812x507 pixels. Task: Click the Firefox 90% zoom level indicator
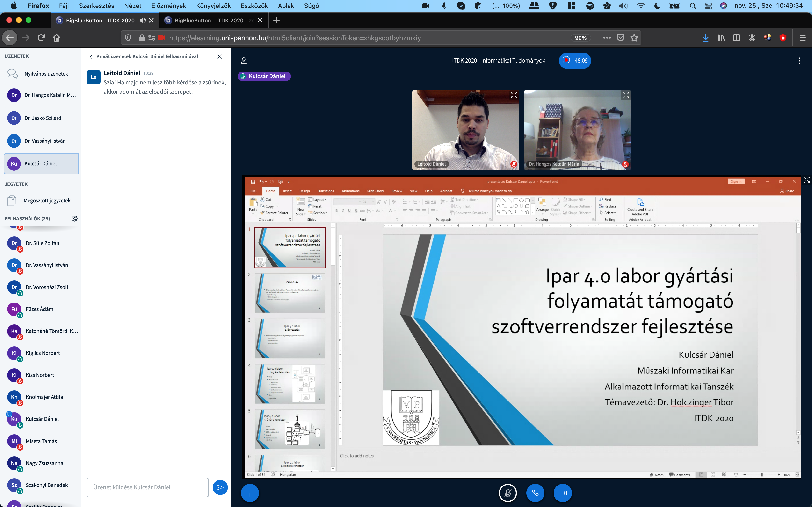click(580, 38)
